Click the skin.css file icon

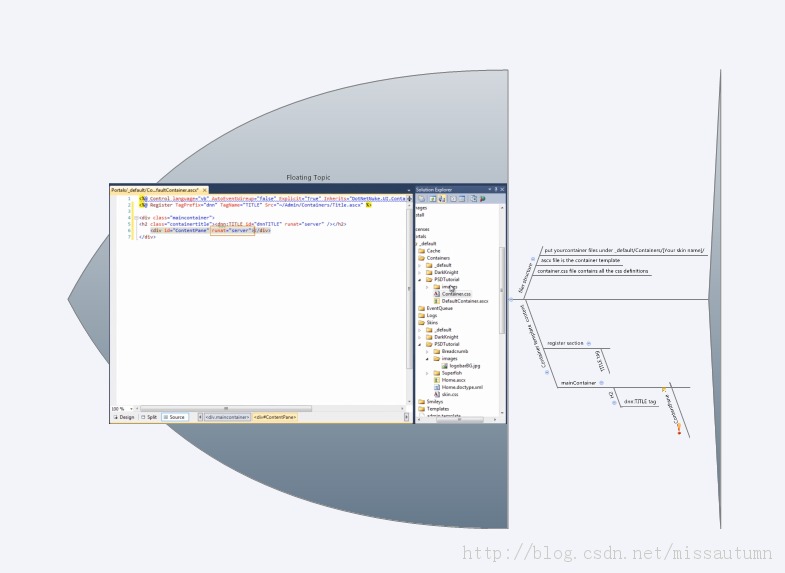(x=437, y=394)
